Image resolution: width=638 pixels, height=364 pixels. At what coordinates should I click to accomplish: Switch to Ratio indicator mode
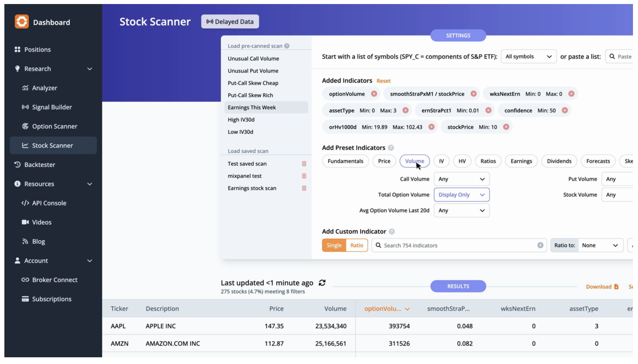(357, 245)
